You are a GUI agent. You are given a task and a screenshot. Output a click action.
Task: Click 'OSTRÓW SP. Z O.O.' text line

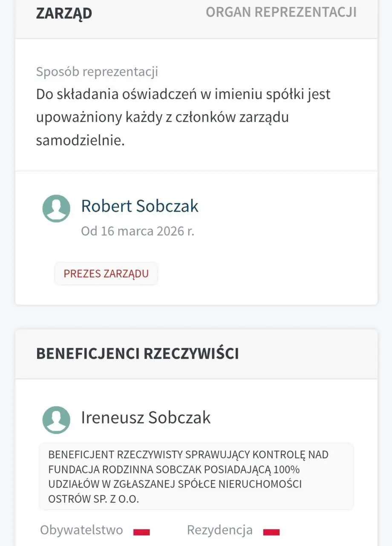(94, 499)
